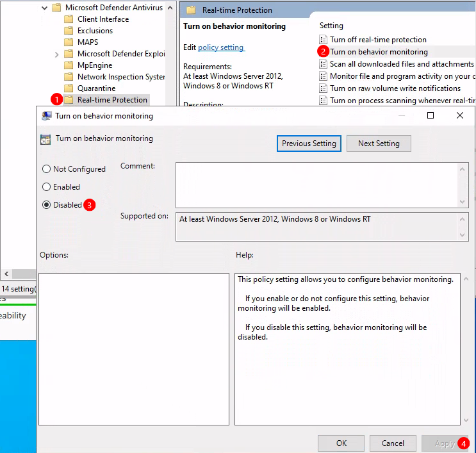
Task: Select the Quarantine tree item
Action: point(96,88)
